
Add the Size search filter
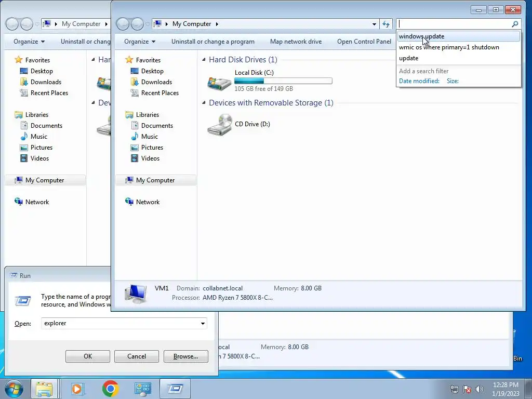pyautogui.click(x=453, y=81)
